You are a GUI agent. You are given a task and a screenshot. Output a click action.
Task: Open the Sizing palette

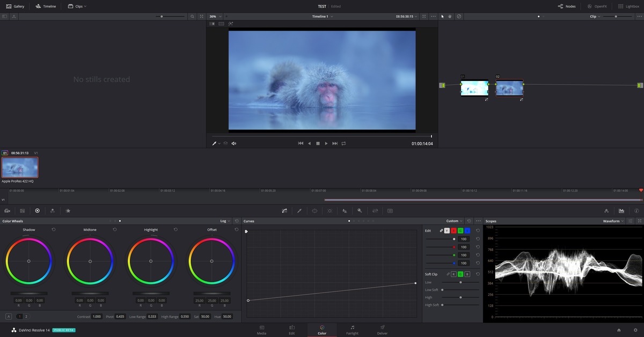click(x=375, y=211)
